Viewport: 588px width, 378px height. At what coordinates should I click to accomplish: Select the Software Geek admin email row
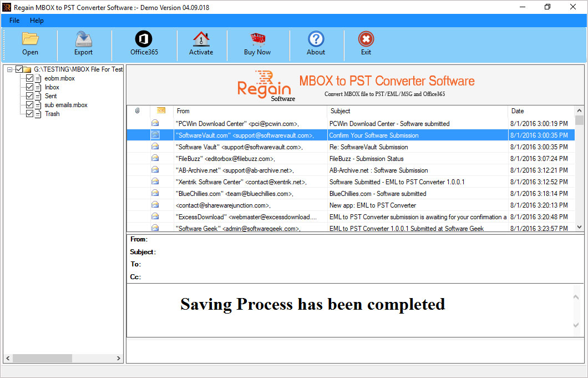pos(351,228)
